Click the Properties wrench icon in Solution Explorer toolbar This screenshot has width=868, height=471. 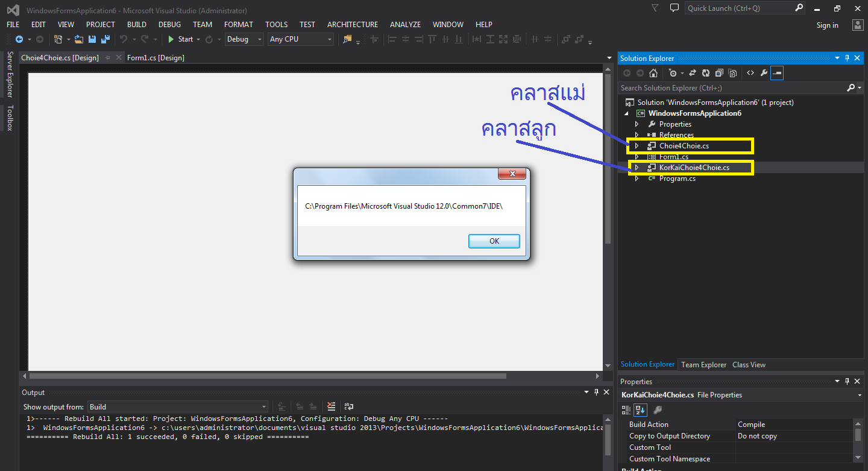click(x=764, y=73)
